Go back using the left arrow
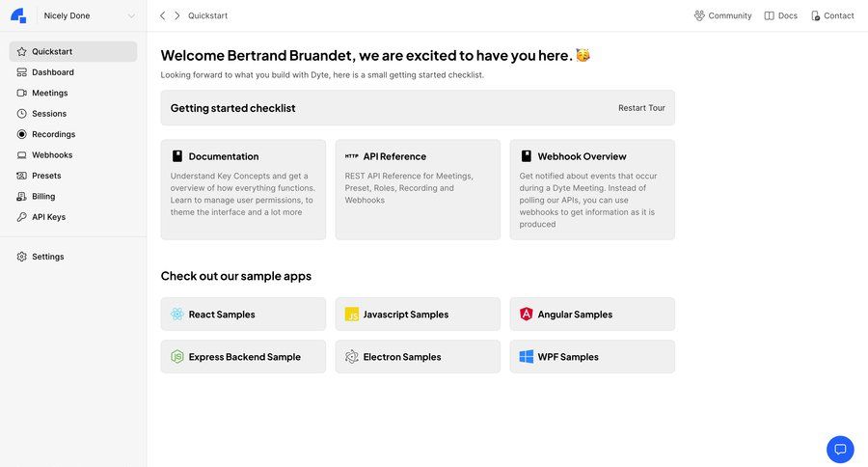This screenshot has width=868, height=467. tap(162, 15)
